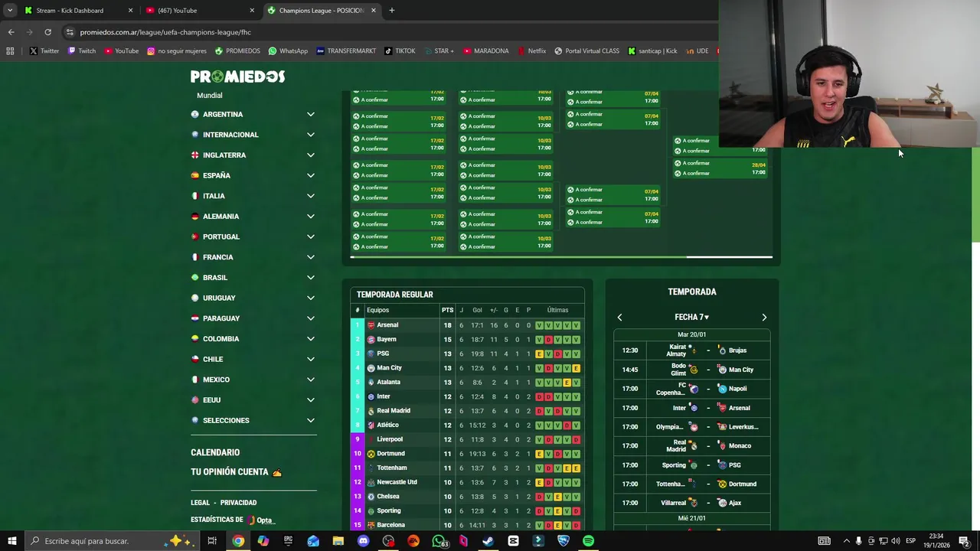The image size is (980, 551).
Task: Select the Champions League browser tab
Action: point(322,10)
